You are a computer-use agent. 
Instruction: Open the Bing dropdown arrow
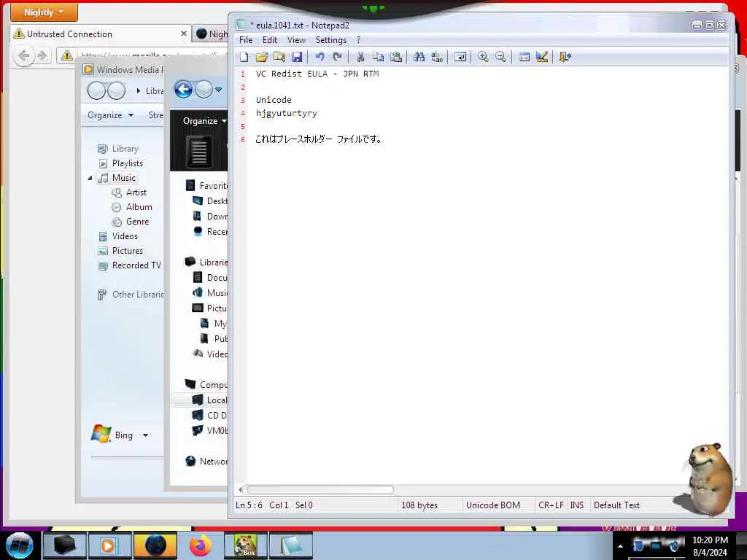(146, 435)
